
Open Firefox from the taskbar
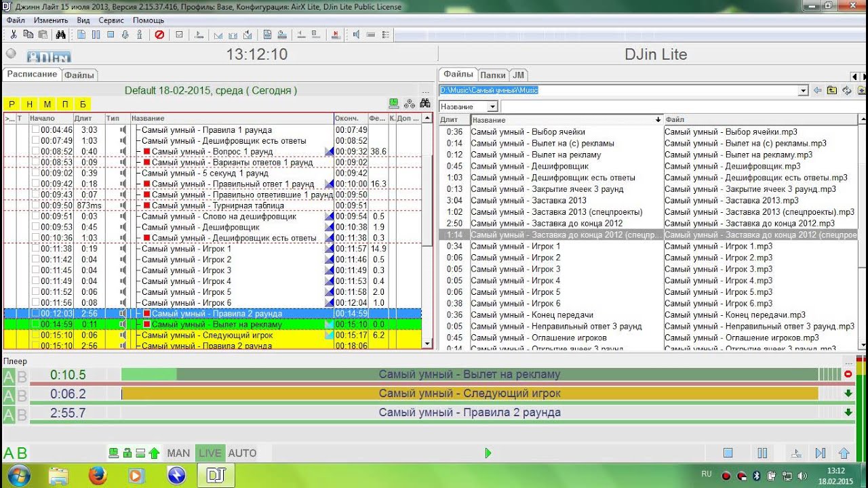click(x=98, y=475)
